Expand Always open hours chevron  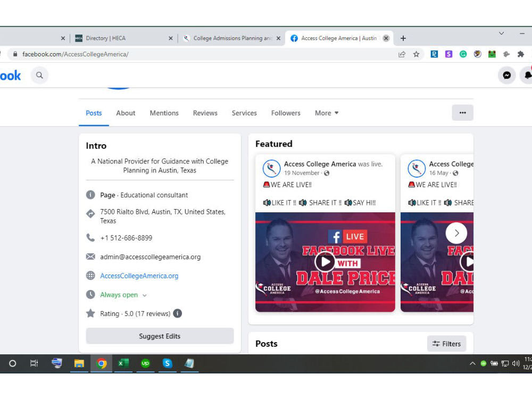tap(145, 295)
